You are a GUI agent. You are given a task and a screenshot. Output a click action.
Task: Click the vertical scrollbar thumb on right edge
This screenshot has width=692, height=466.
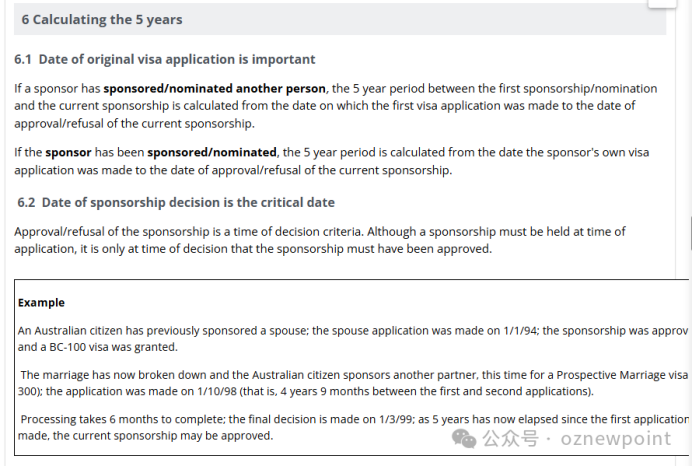[691, 233]
